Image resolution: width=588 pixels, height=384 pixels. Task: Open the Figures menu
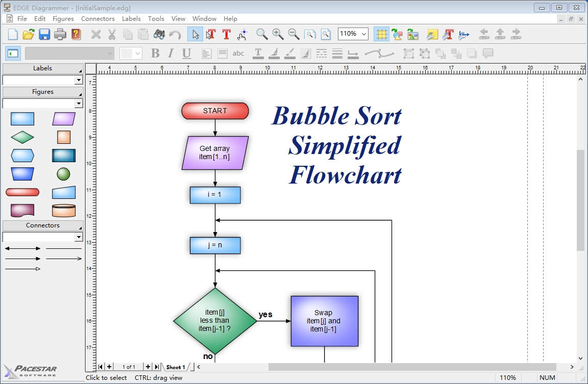click(x=63, y=19)
